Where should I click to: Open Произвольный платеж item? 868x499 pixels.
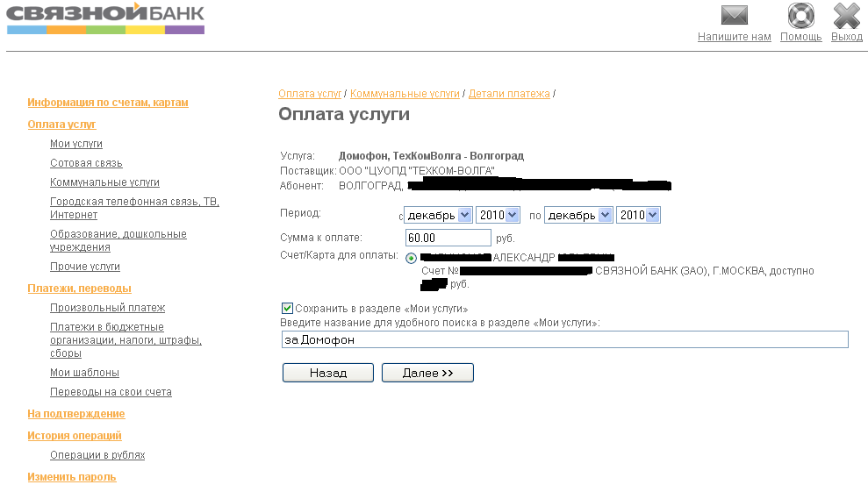coord(108,308)
